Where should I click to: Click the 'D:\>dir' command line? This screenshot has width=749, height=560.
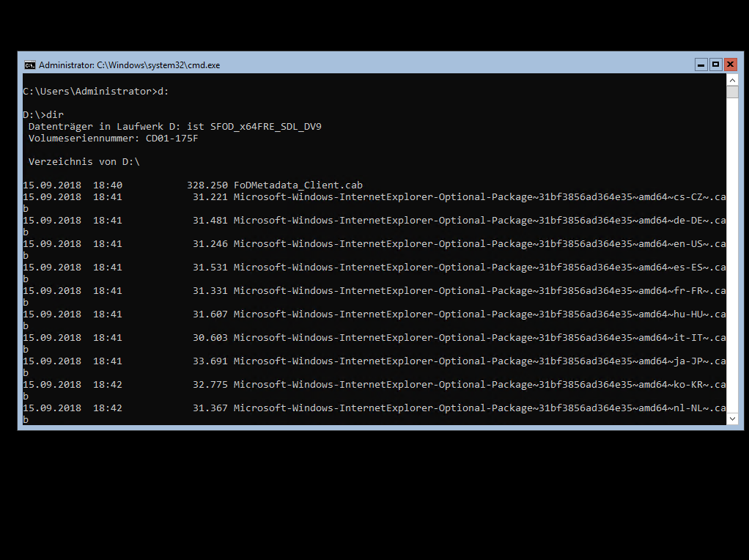pyautogui.click(x=43, y=114)
